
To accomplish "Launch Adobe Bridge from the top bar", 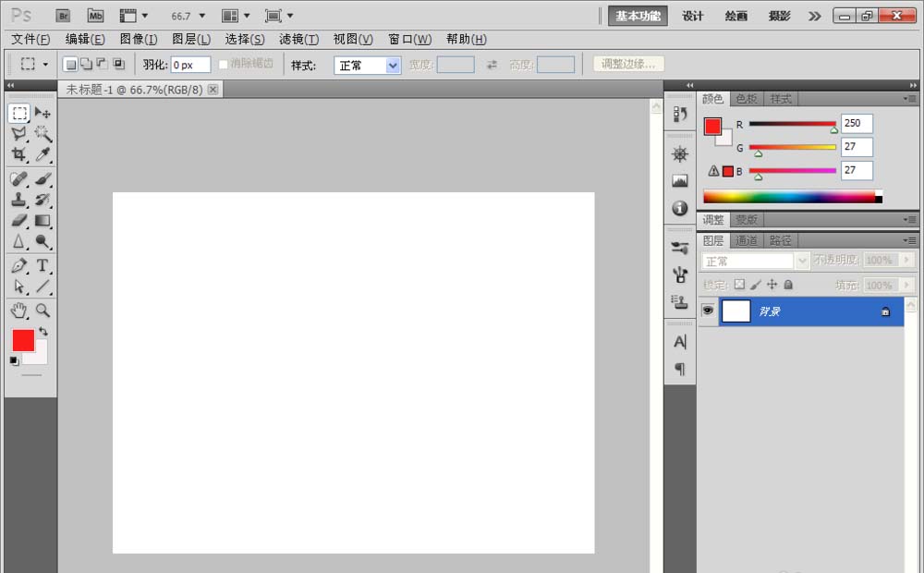I will click(63, 16).
